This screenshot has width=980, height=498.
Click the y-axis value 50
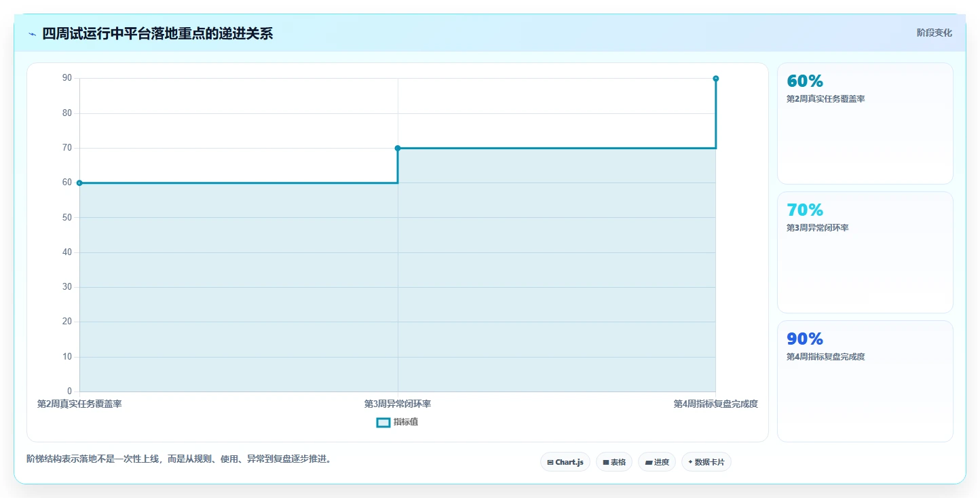click(67, 217)
